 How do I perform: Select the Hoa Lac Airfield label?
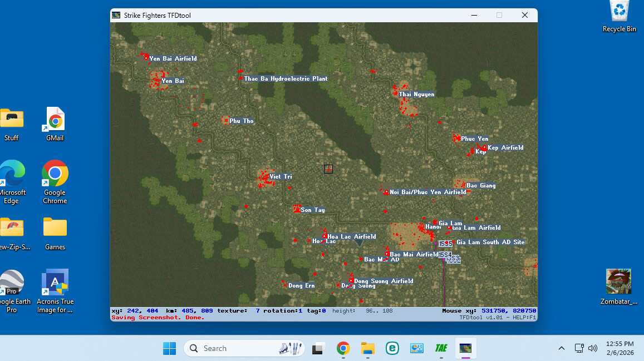pyautogui.click(x=351, y=237)
